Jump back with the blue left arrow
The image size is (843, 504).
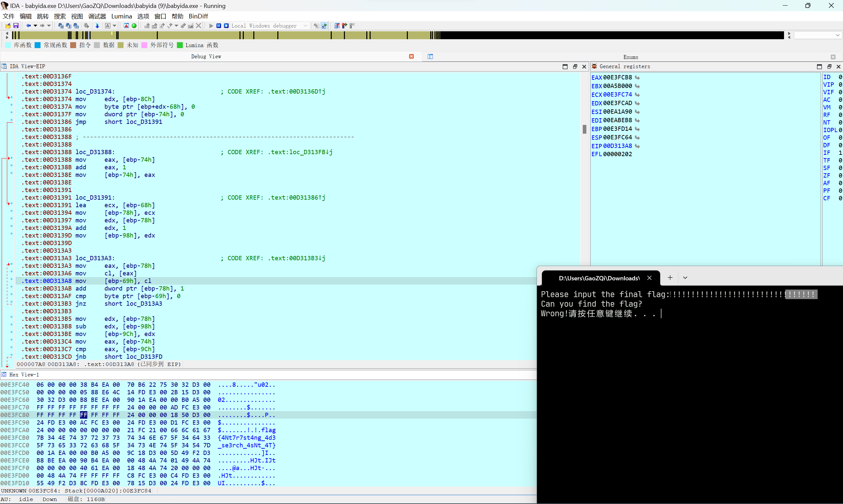29,26
